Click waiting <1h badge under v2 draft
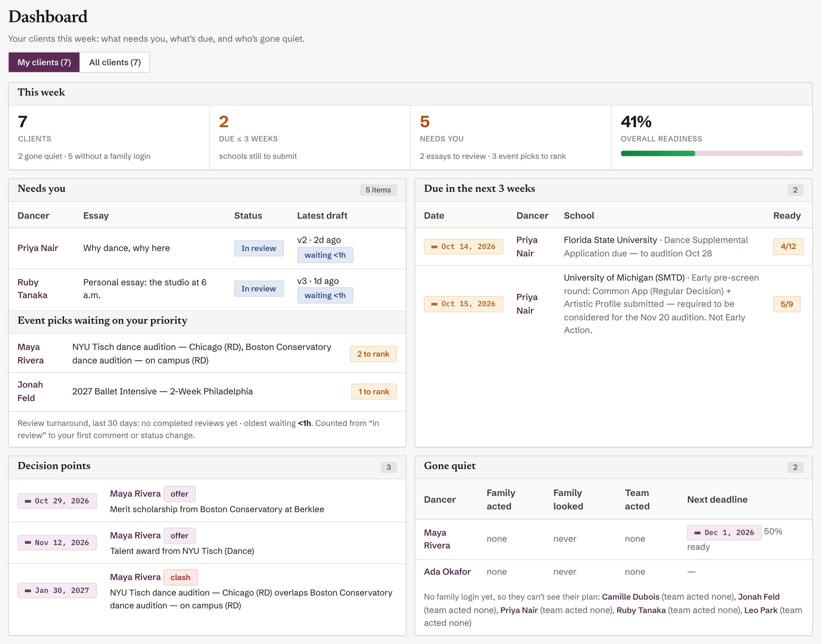Viewport: 821px width, 644px height. (325, 255)
